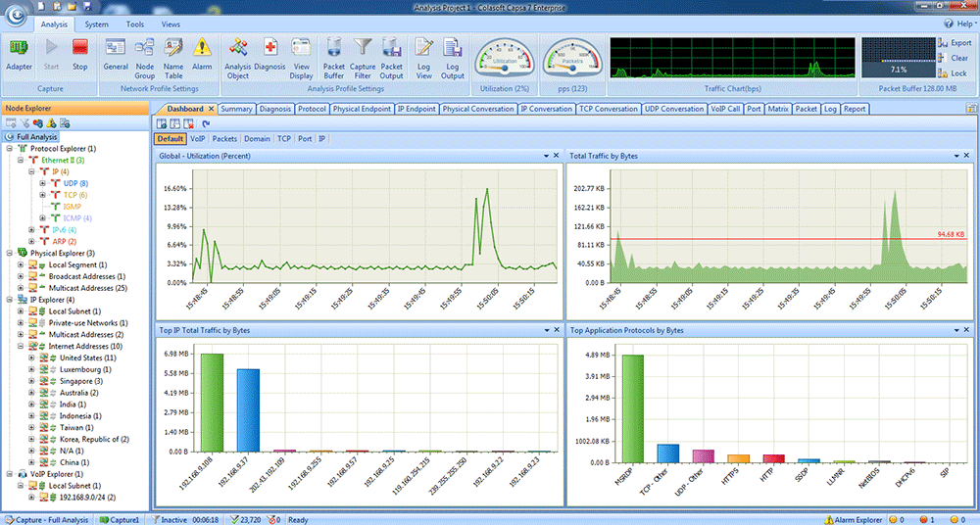Switch to the System ribbon tab

pos(96,24)
